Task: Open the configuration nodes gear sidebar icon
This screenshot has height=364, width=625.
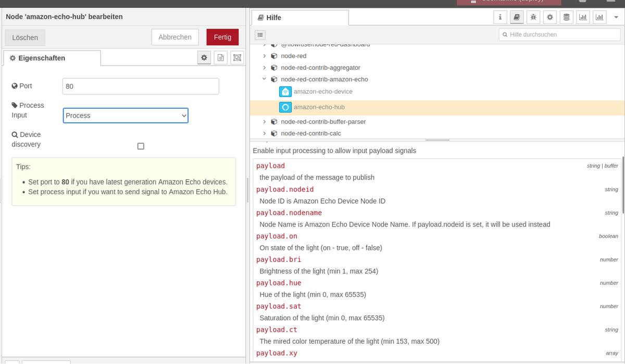Action: (x=549, y=17)
